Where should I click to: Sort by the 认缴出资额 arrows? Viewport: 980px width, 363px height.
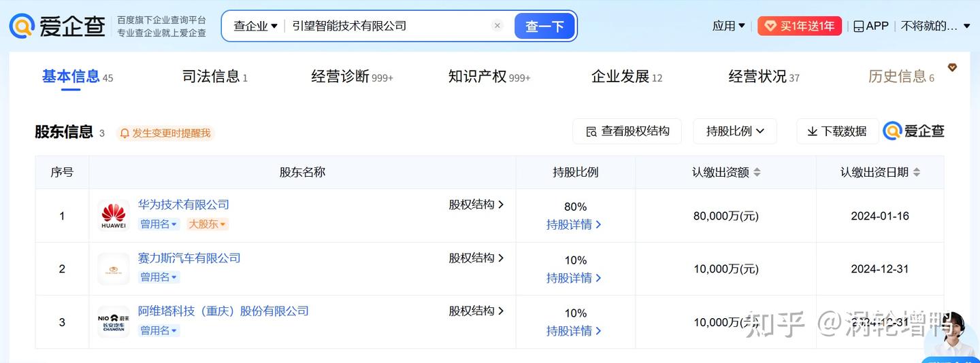[757, 173]
